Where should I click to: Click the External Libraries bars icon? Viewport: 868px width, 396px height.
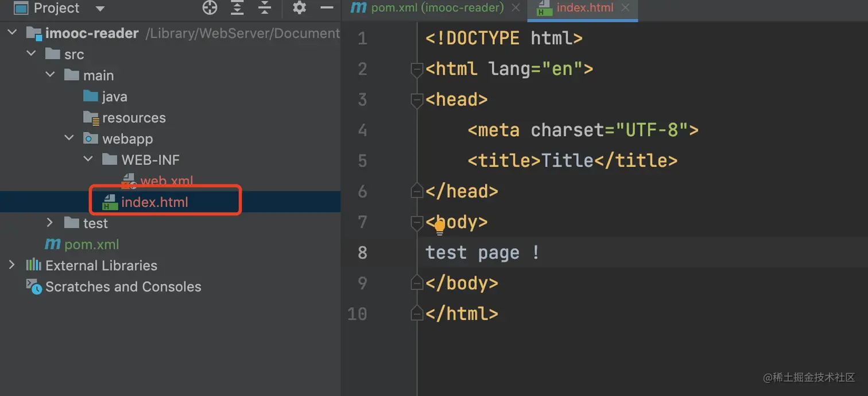tap(34, 265)
